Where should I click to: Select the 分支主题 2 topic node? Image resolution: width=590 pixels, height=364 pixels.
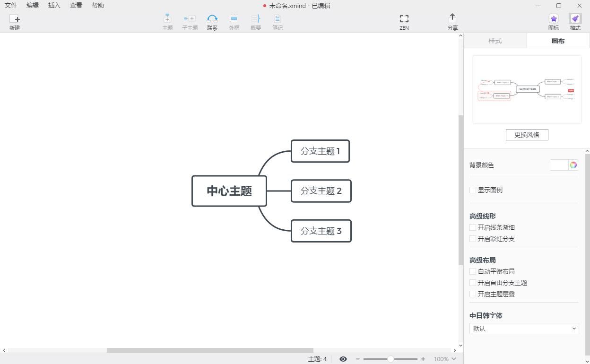(x=321, y=191)
